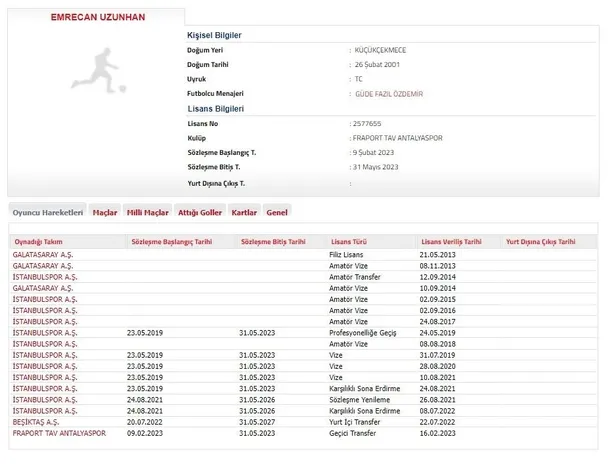Switch to the Oyuncu Hareketleri tab
Screen dimensions: 616x464
46,213
